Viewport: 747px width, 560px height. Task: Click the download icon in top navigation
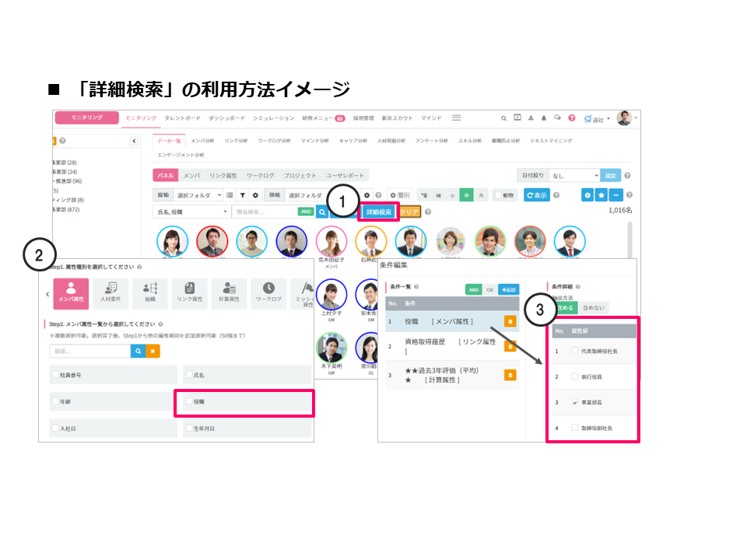click(x=531, y=117)
